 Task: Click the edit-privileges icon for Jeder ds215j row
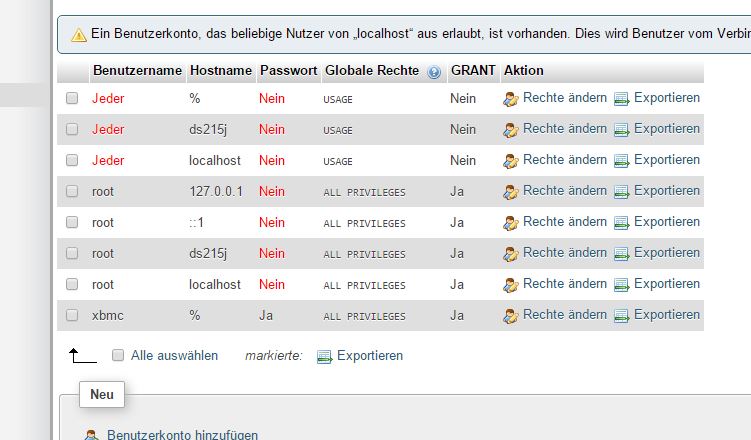[511, 130]
